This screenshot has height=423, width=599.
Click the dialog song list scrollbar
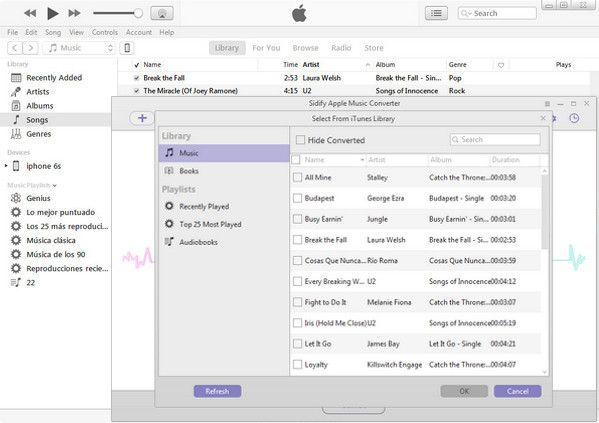pyautogui.click(x=545, y=211)
